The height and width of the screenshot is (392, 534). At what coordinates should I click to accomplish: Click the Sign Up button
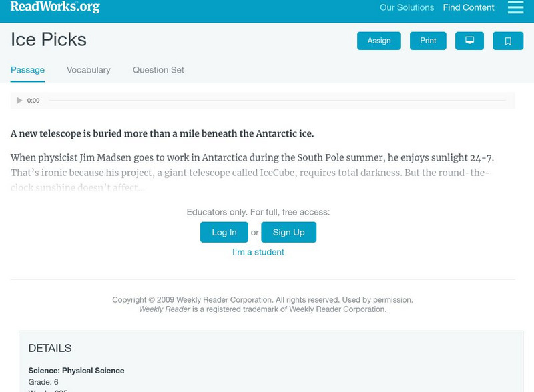(288, 232)
